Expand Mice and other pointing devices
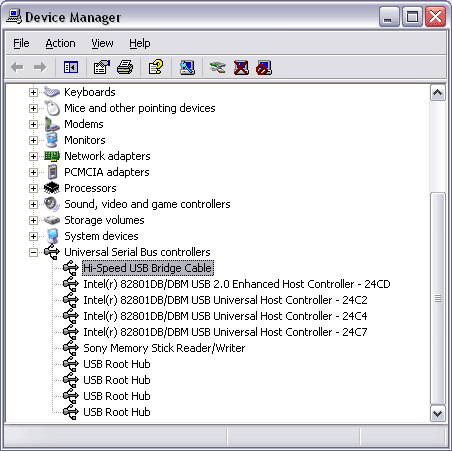 (x=33, y=108)
